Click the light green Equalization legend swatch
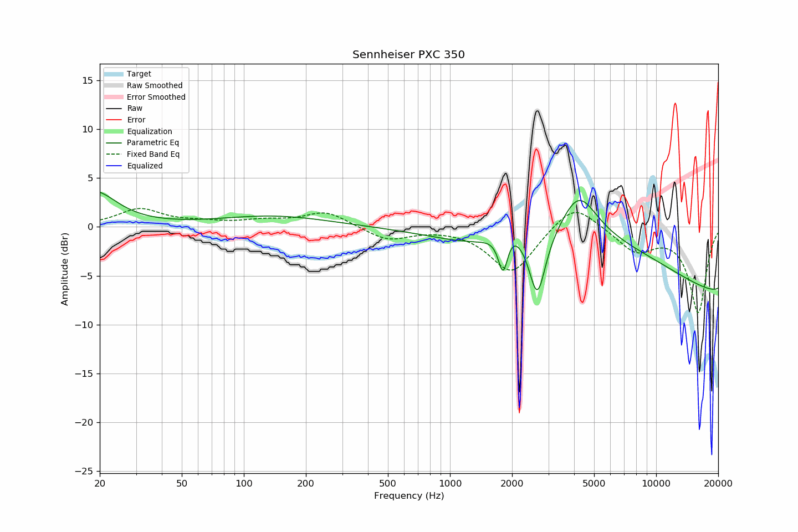 (115, 131)
